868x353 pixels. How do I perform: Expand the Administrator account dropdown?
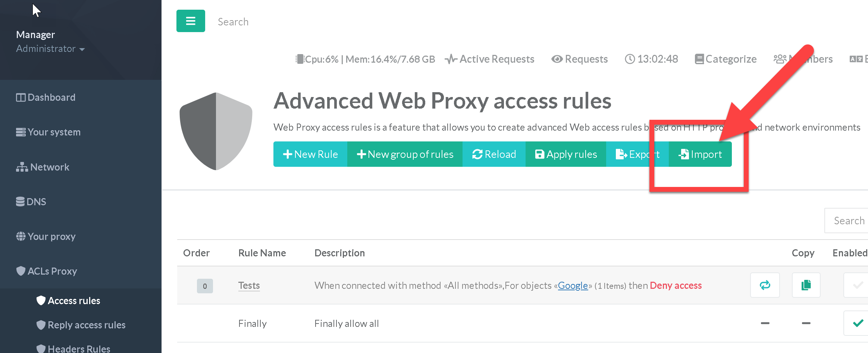[x=50, y=49]
